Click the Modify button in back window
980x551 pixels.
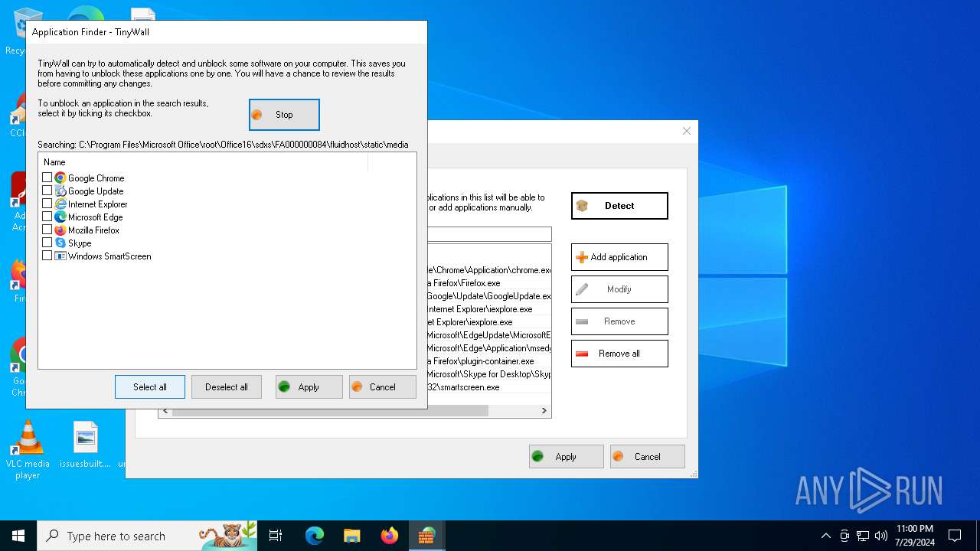(619, 289)
